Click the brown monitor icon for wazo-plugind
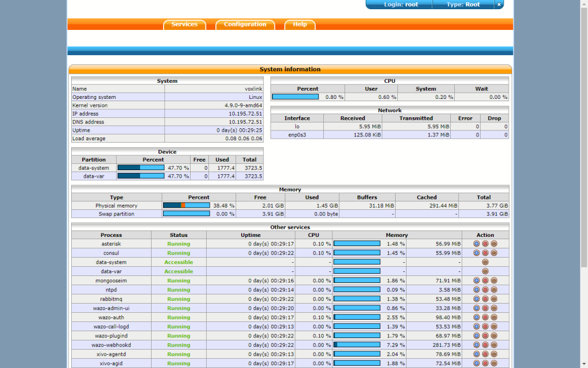The width and height of the screenshot is (588, 368). 494,336
